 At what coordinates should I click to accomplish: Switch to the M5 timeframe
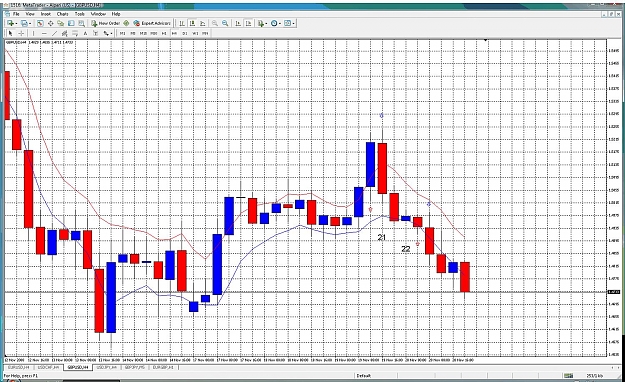133,33
